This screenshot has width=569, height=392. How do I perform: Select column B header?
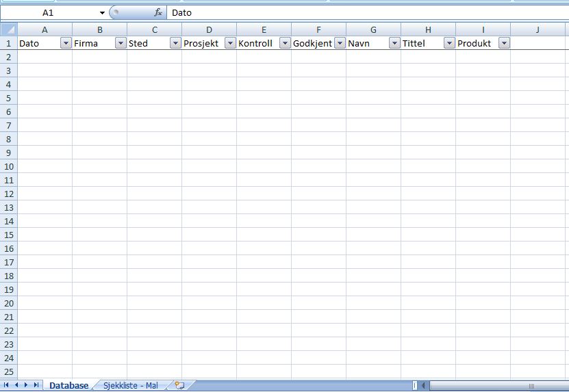coord(99,29)
